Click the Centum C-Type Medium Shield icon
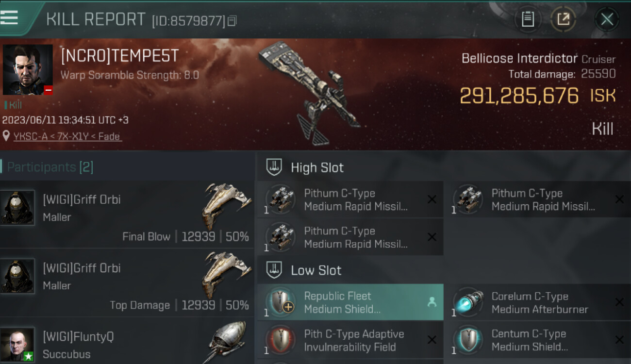The width and height of the screenshot is (631, 364). pyautogui.click(x=468, y=340)
